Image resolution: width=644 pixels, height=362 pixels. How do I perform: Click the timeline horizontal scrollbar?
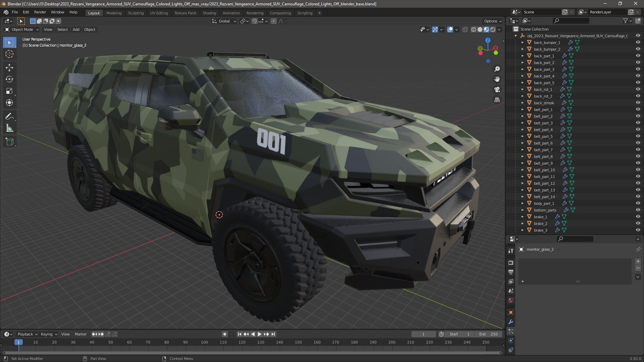252,353
